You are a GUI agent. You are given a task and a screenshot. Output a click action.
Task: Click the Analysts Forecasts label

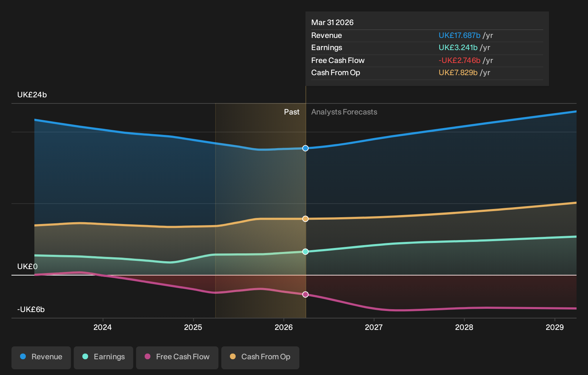[344, 112]
